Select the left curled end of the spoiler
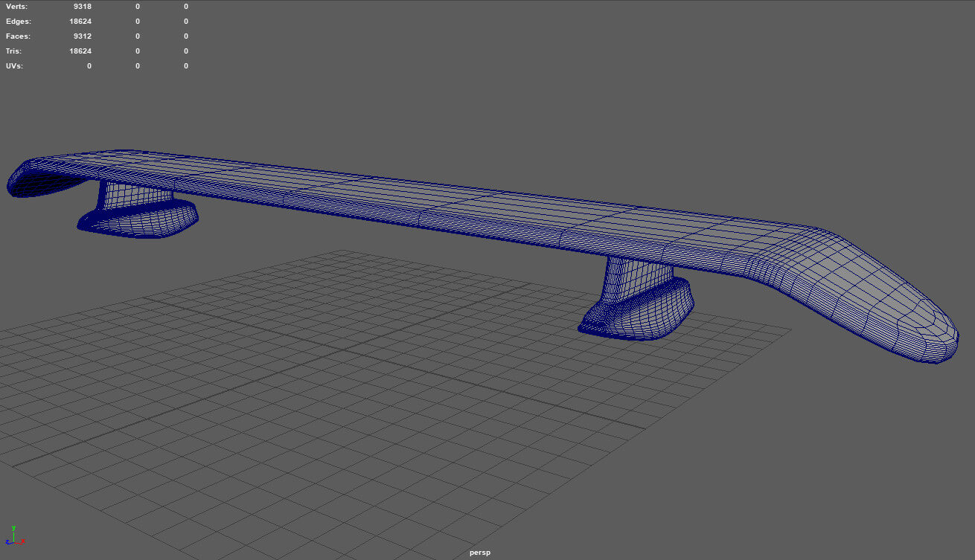 point(33,178)
